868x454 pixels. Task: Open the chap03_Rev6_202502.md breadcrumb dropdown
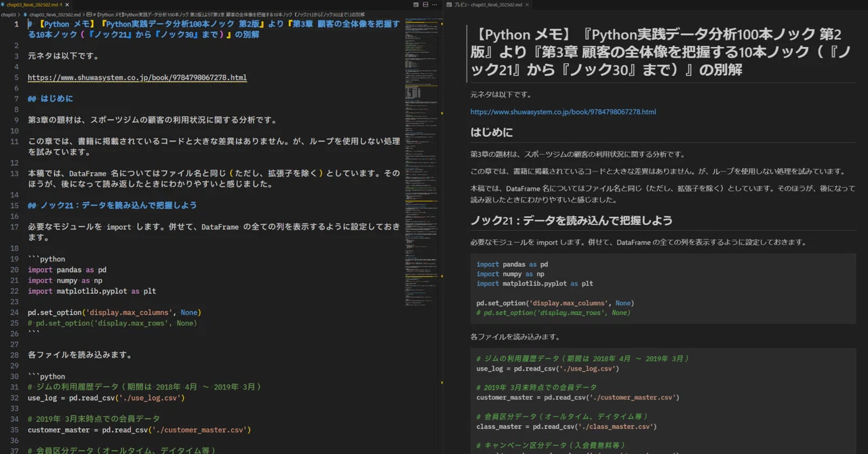coord(54,15)
